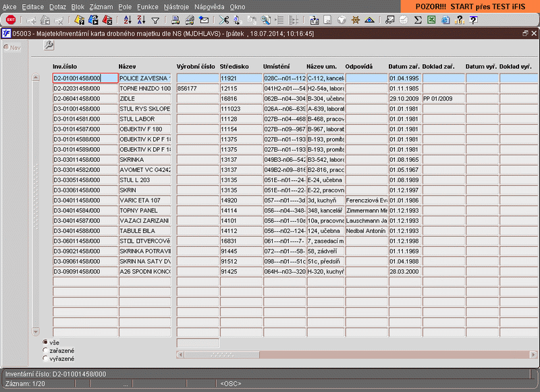Click the name cell 'TOPNE HNIZDO 100'

point(145,88)
